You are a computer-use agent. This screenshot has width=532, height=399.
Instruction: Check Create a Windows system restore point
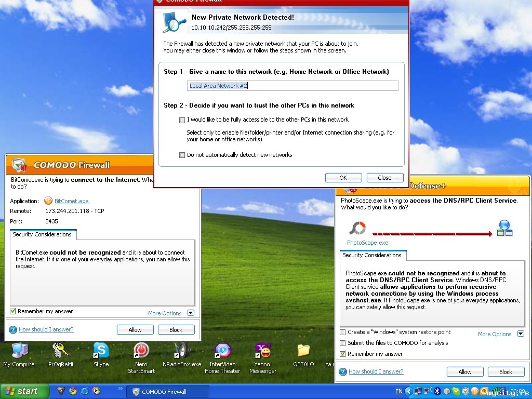click(x=343, y=332)
